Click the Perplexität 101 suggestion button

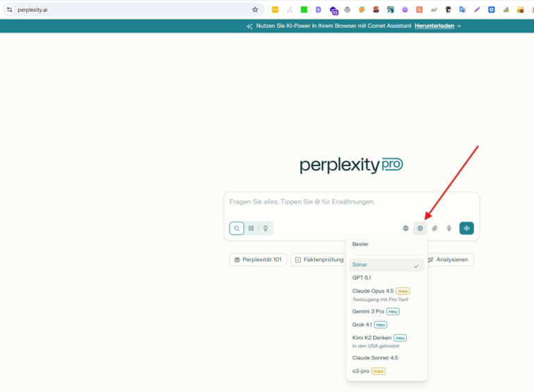258,260
